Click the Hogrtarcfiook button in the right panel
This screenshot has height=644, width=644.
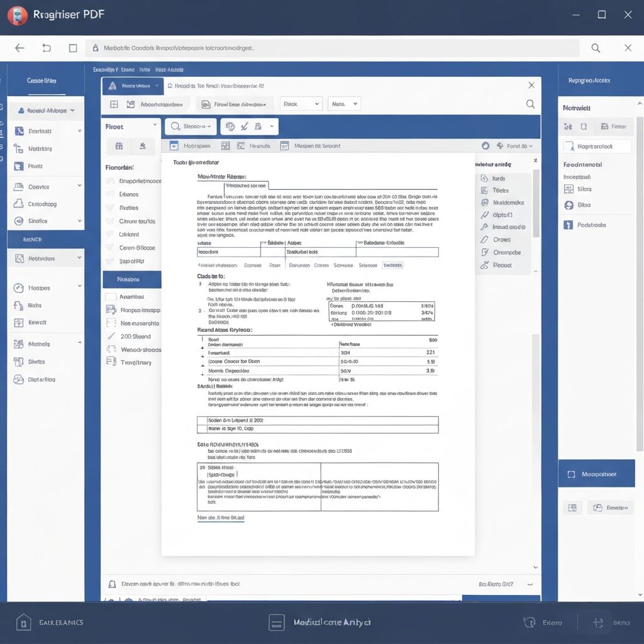(x=596, y=146)
